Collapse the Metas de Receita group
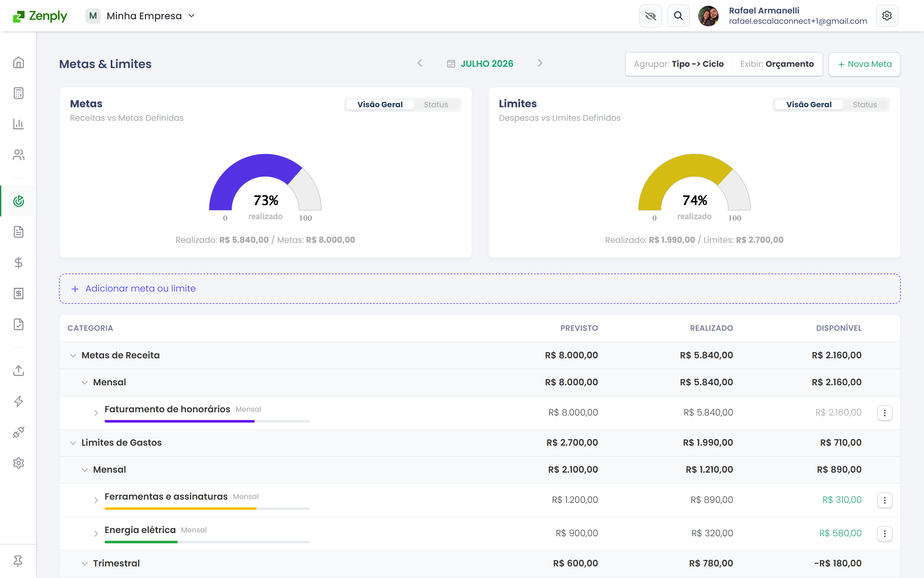 click(x=73, y=355)
